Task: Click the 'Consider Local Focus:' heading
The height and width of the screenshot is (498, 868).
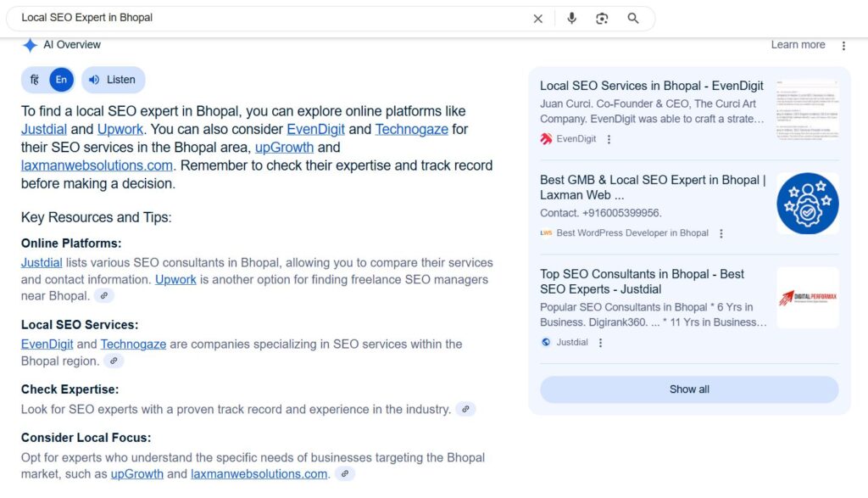Action: (86, 438)
